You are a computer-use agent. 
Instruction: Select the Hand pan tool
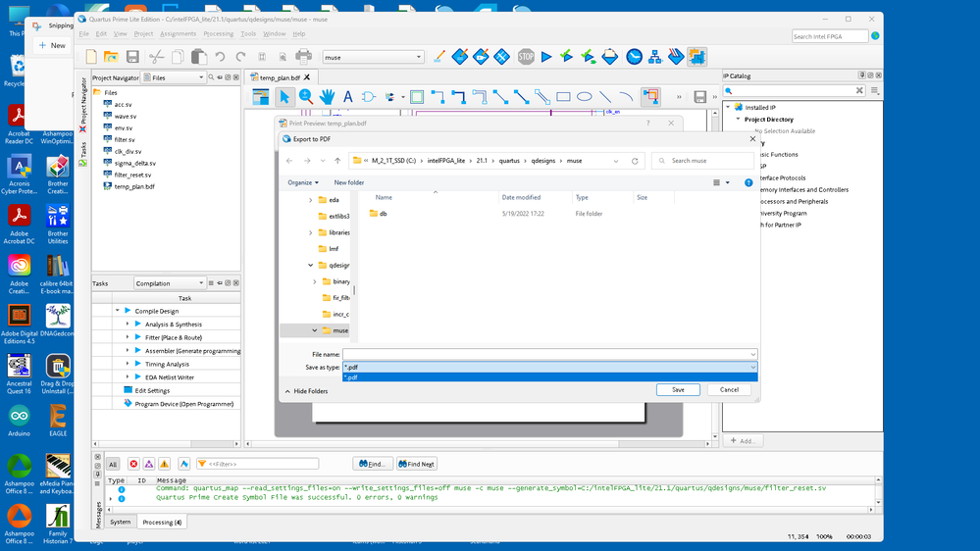[327, 96]
